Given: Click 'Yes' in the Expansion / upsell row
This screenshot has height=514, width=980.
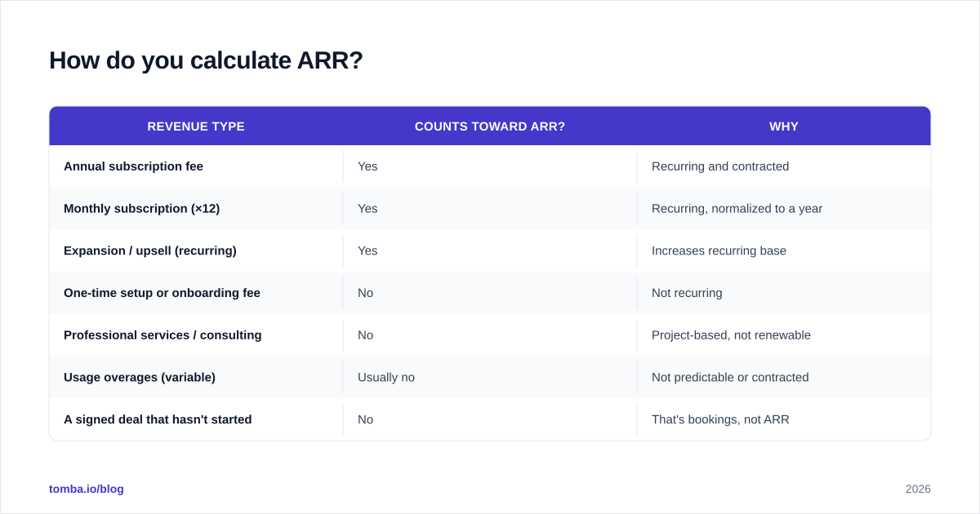Looking at the screenshot, I should pyautogui.click(x=367, y=250).
